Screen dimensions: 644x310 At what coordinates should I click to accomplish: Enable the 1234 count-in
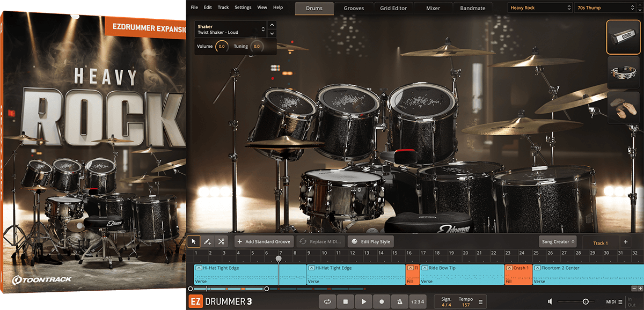click(418, 302)
